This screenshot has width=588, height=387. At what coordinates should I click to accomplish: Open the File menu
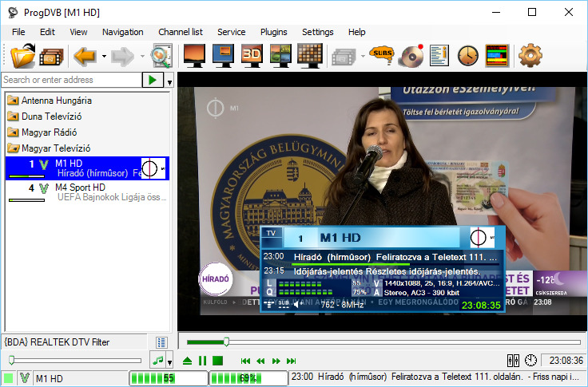[18, 32]
